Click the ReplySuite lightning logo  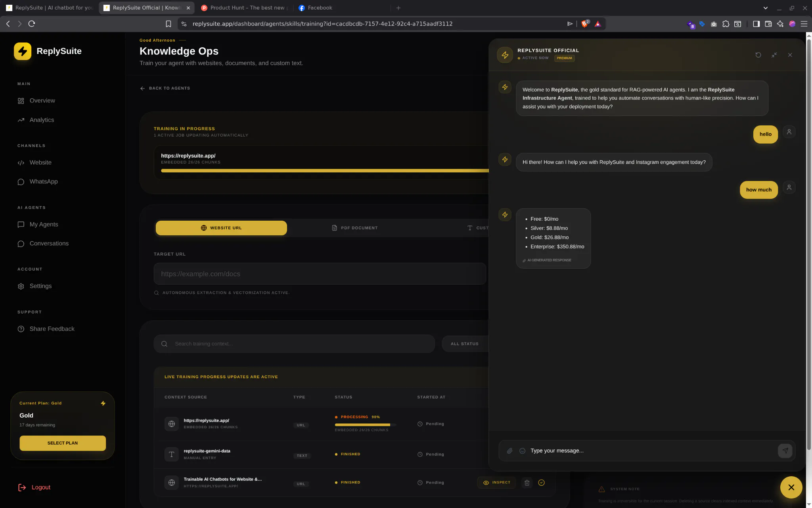click(x=23, y=51)
